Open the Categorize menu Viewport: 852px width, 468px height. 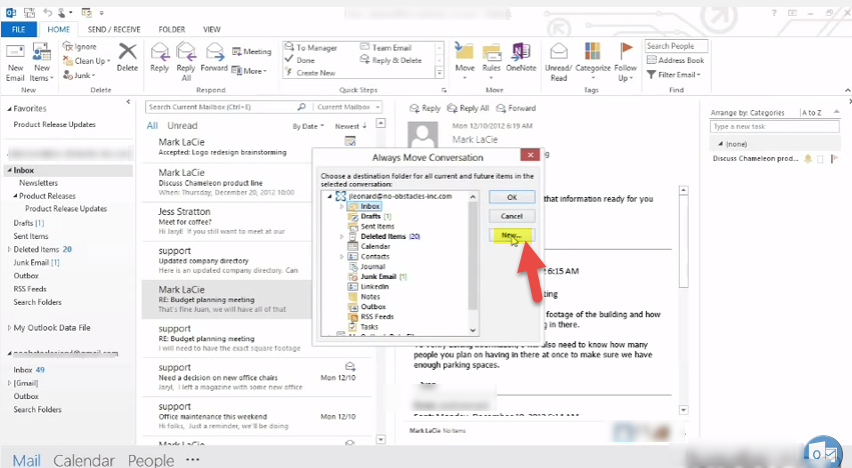click(593, 62)
